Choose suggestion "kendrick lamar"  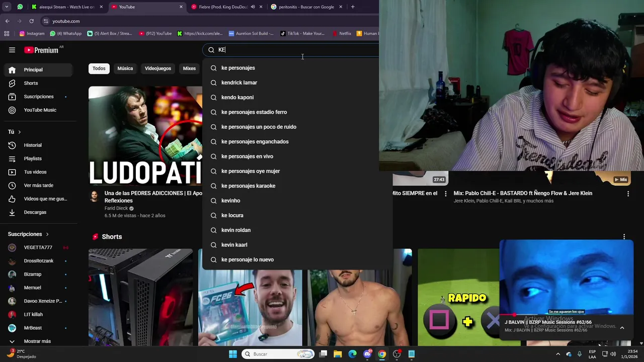[297, 82]
